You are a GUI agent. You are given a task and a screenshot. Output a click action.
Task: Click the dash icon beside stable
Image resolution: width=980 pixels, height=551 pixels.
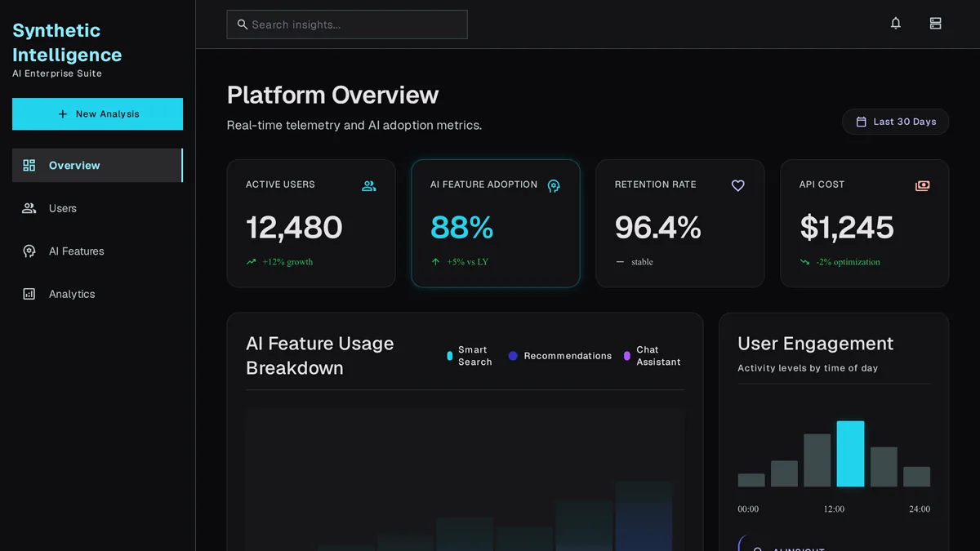click(621, 262)
